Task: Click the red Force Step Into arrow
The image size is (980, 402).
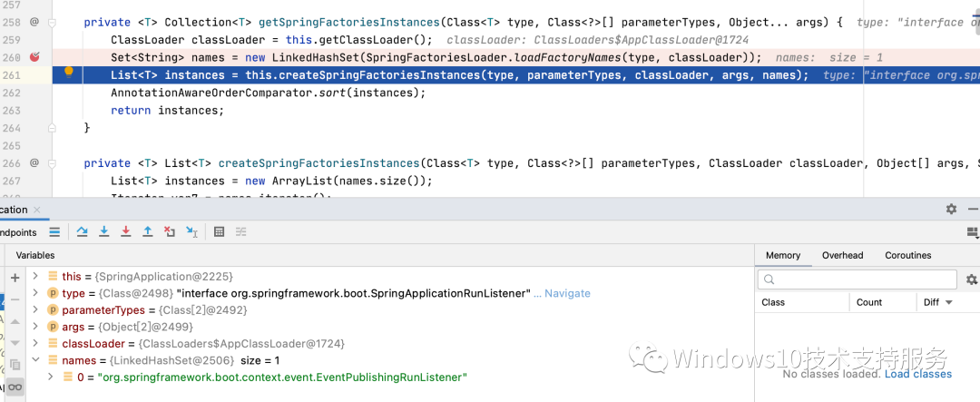Action: coord(125,232)
